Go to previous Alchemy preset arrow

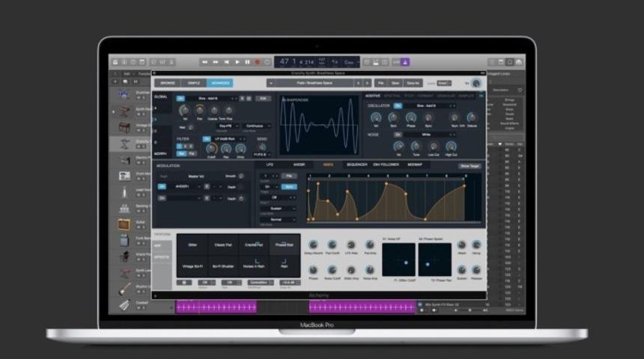[x=358, y=83]
